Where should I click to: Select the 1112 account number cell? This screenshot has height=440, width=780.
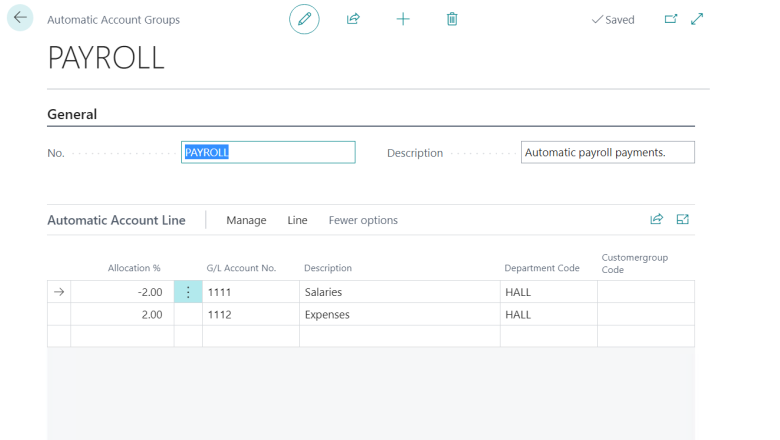coord(251,314)
